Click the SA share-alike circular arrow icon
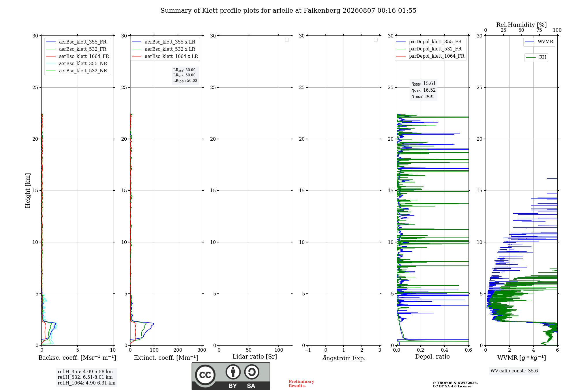 pyautogui.click(x=252, y=372)
